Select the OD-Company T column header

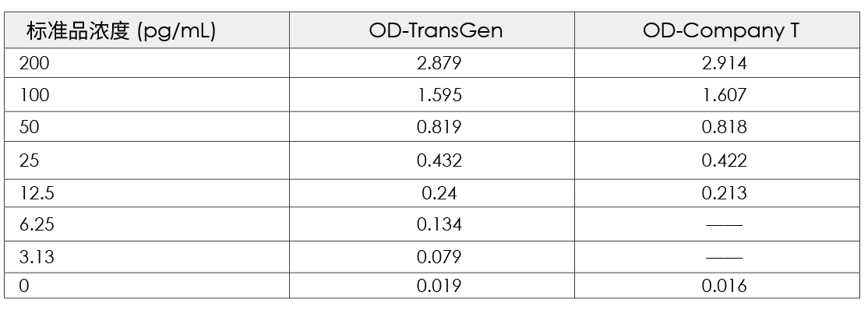click(718, 30)
